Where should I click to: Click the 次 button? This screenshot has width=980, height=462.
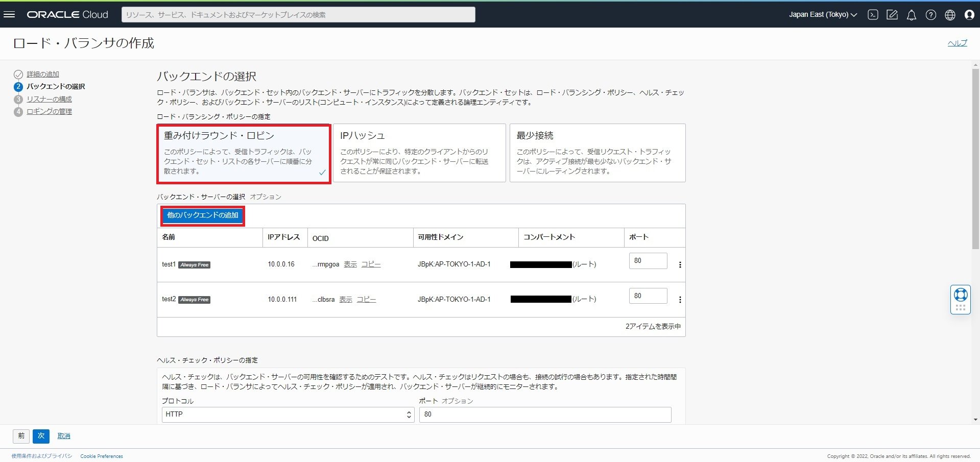[x=41, y=436]
